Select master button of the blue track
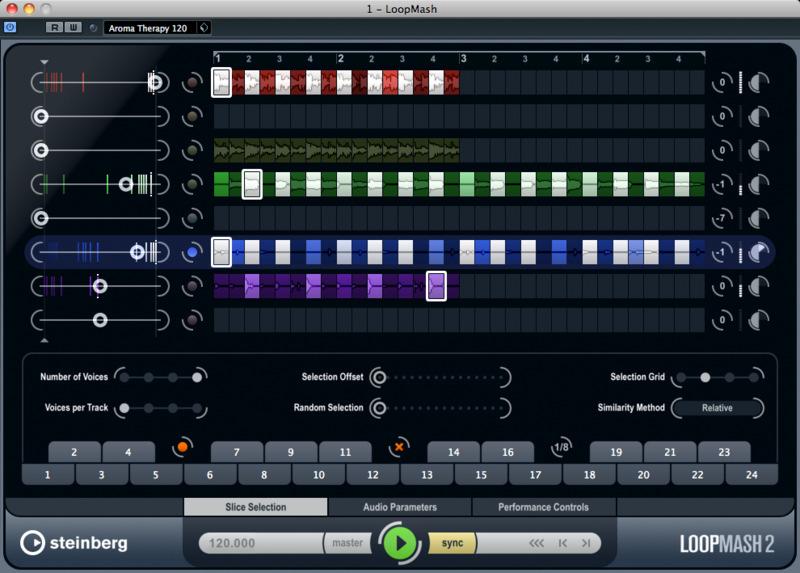The image size is (800, 573). 192,252
